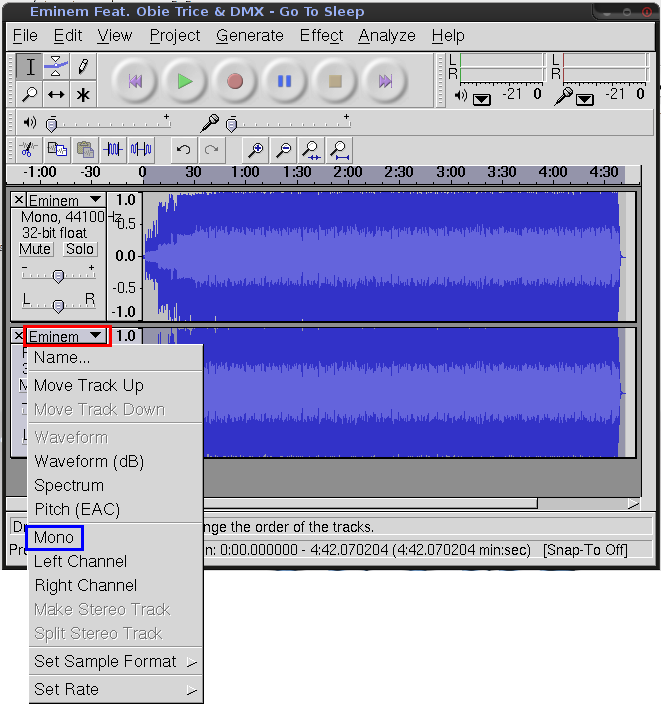The width and height of the screenshot is (661, 704).
Task: Set the track to Left Channel
Action: coord(116,562)
